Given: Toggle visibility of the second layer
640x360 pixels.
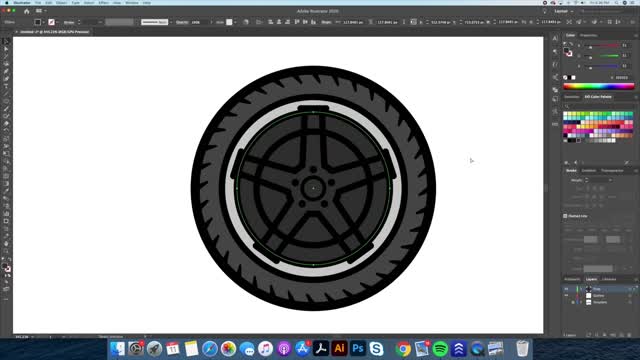Looking at the screenshot, I should point(566,296).
